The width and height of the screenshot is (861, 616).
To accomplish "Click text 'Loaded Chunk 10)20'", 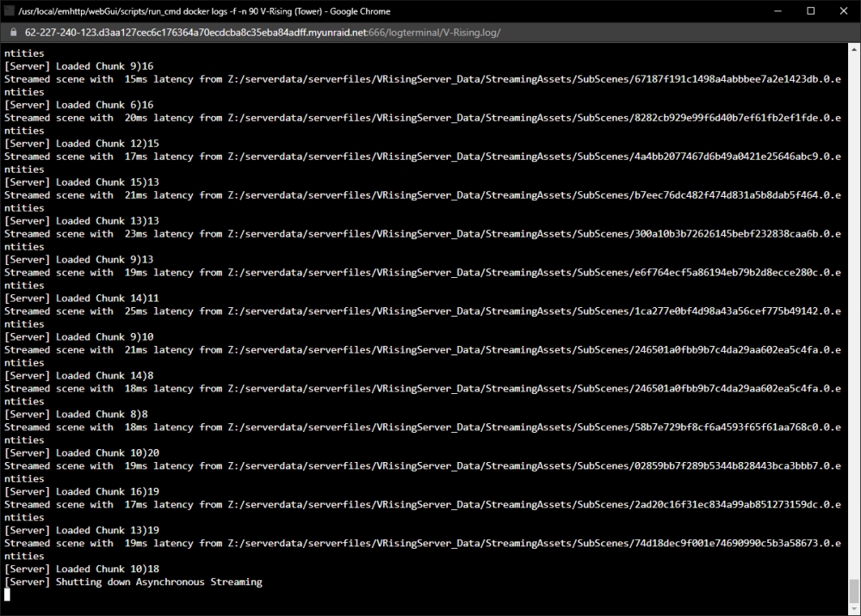I will pyautogui.click(x=108, y=453).
